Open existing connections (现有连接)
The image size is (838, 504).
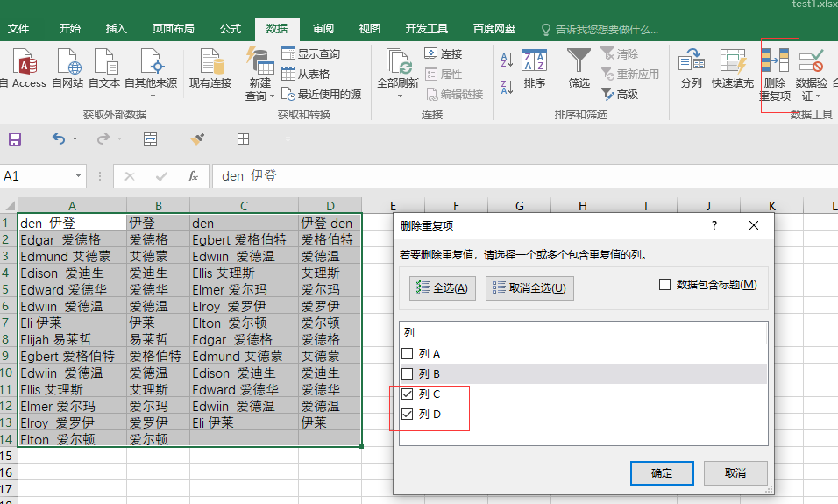click(210, 67)
